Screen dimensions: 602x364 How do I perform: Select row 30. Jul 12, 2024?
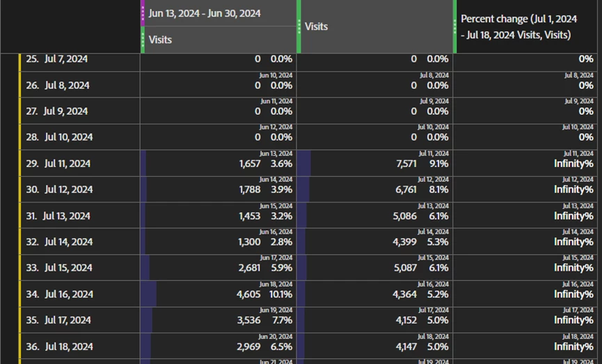point(80,189)
